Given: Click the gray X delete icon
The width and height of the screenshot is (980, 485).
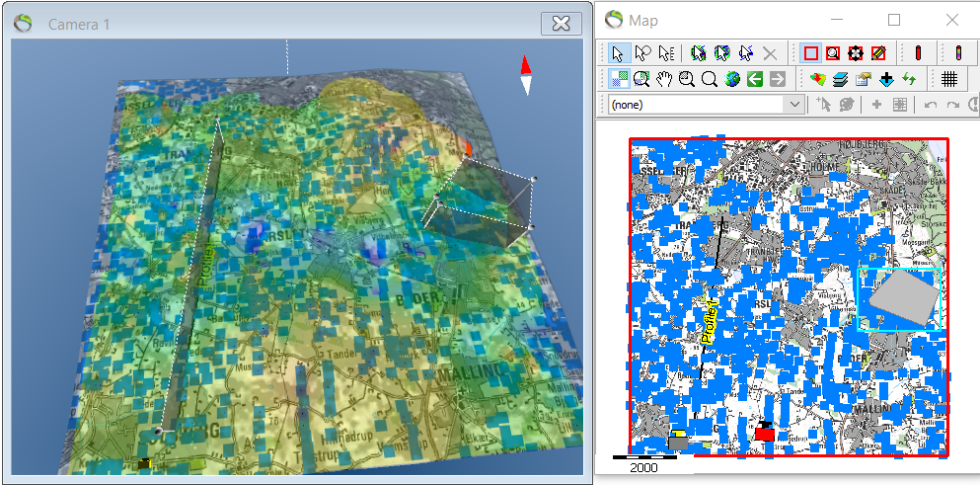Looking at the screenshot, I should point(770,53).
